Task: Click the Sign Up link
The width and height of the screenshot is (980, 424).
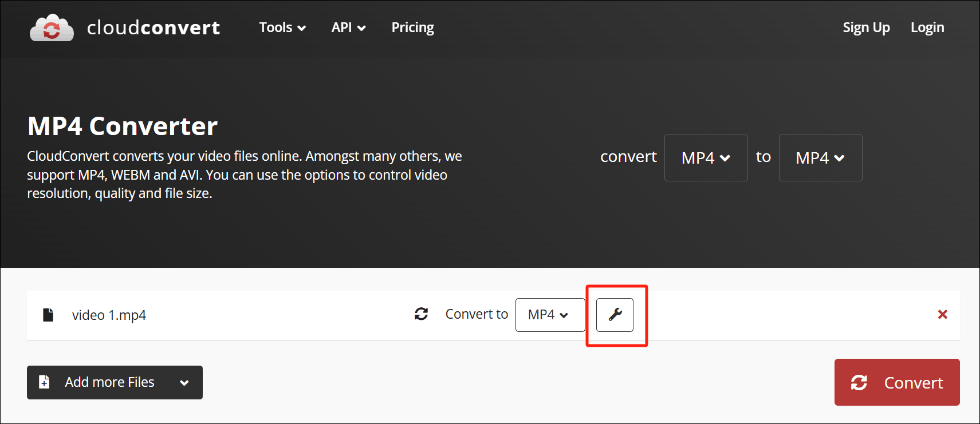Action: pos(866,27)
